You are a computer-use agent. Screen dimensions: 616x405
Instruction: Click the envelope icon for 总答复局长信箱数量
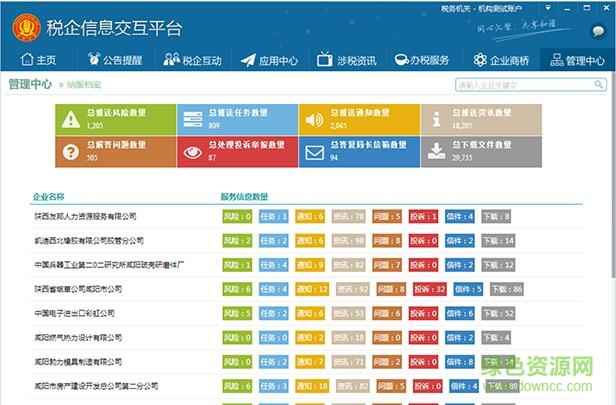[x=314, y=152]
